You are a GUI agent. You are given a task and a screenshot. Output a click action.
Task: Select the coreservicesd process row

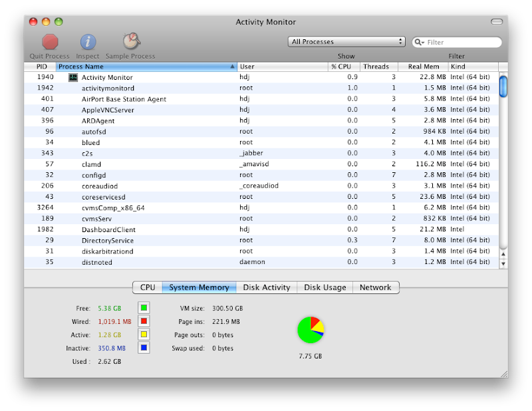[x=261, y=197]
